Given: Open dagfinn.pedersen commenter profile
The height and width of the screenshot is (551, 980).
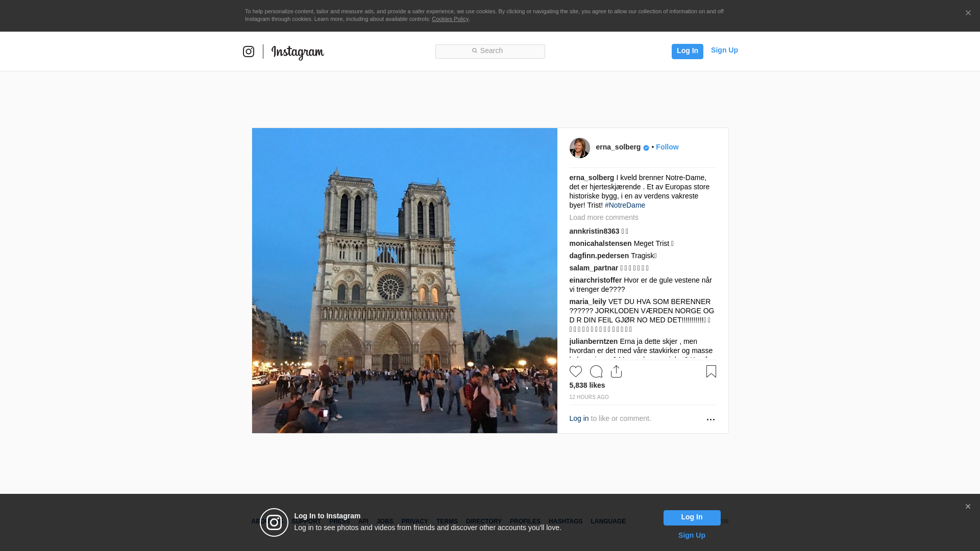Looking at the screenshot, I should (599, 256).
